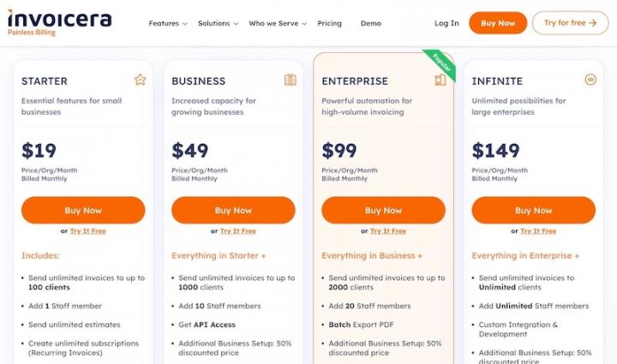Click the Try for free button
Screen dimensions: 617x364
570,23
